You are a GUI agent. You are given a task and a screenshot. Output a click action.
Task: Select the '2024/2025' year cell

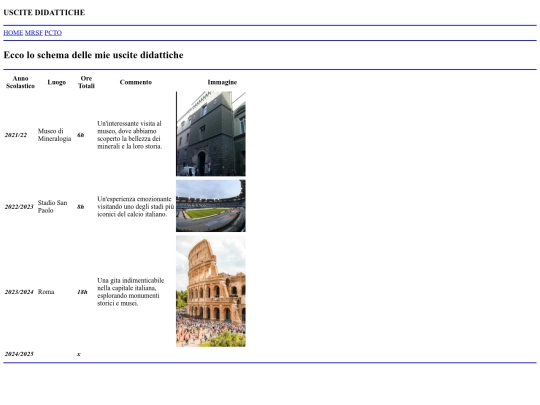click(19, 354)
